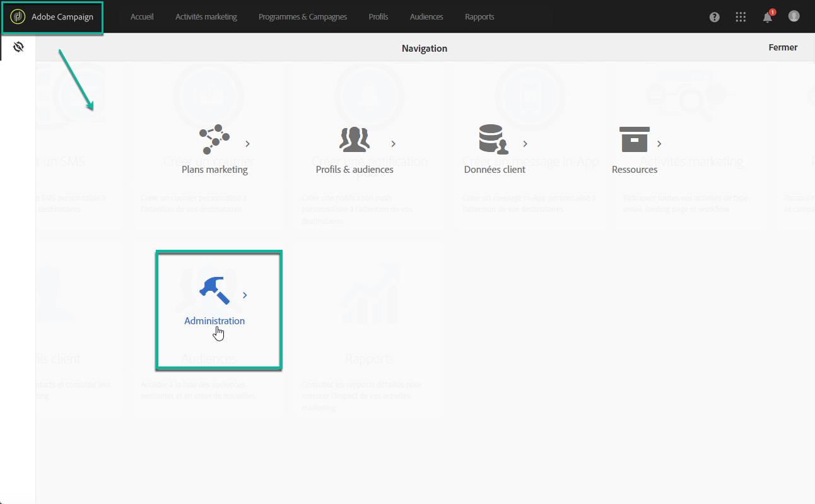Open the notifications bell icon

(x=768, y=17)
